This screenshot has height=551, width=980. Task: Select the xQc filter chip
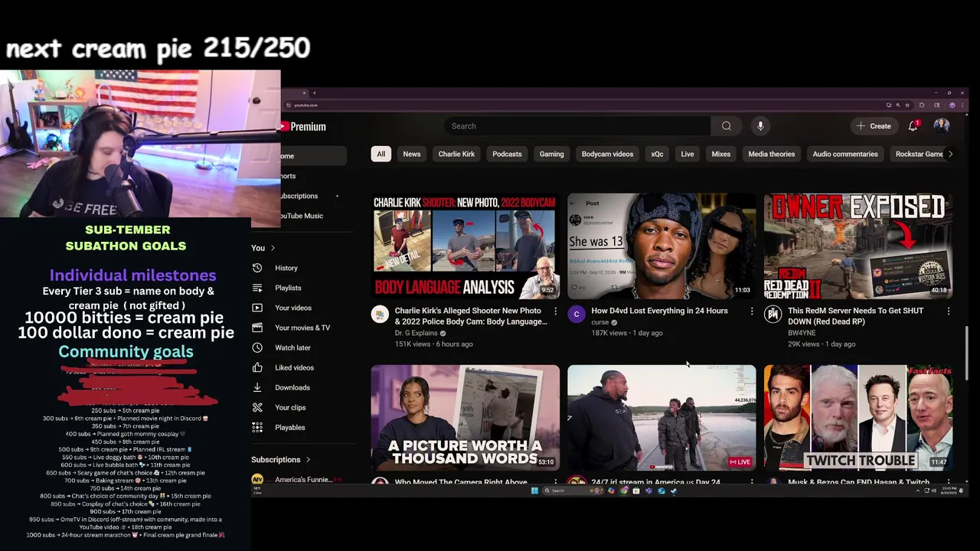657,154
